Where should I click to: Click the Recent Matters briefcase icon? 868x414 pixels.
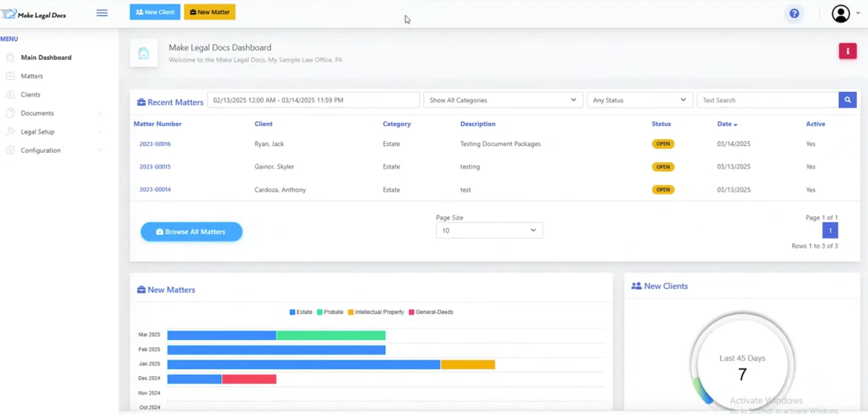[141, 102]
